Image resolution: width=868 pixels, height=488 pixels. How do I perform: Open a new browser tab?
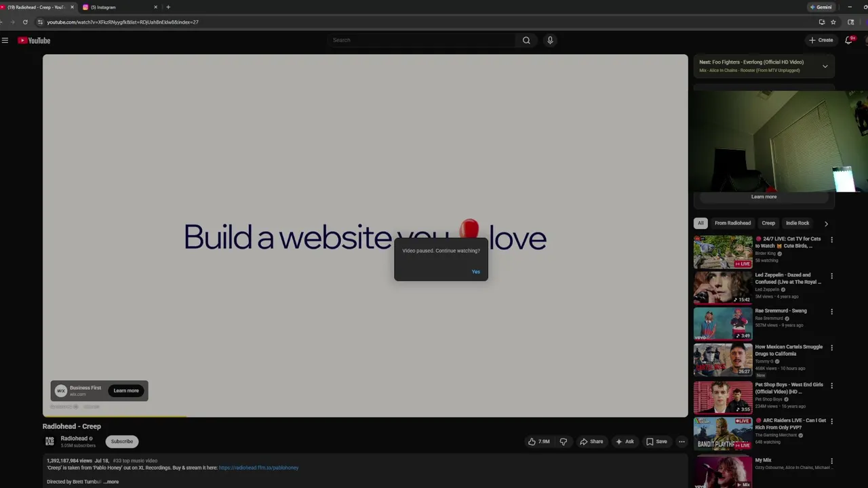[x=168, y=7]
